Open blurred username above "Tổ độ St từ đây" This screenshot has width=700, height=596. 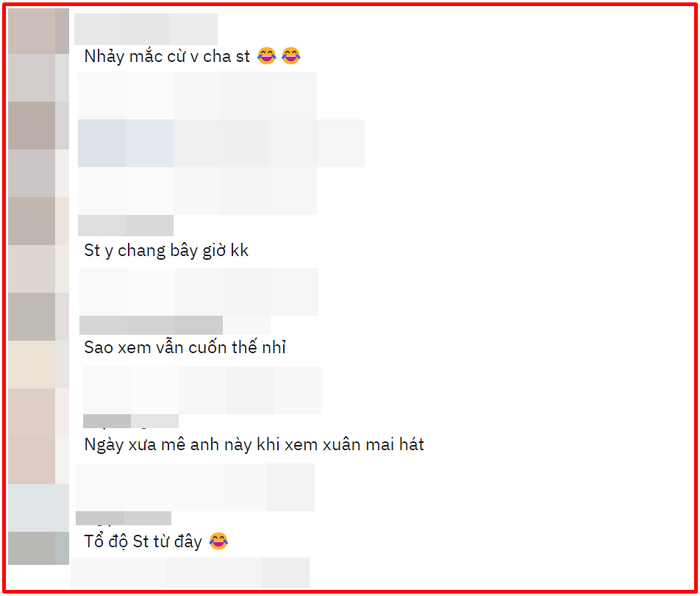coord(124,518)
